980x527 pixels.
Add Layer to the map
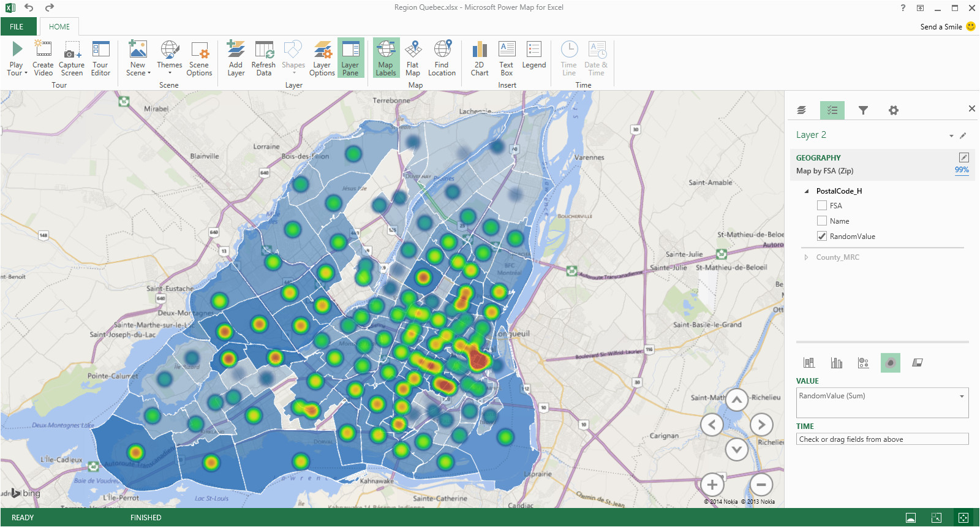coord(236,59)
